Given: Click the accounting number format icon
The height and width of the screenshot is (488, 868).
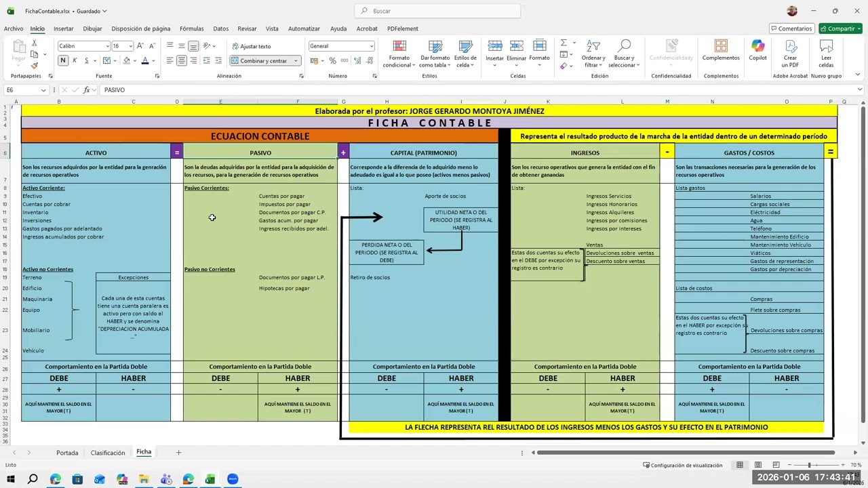Looking at the screenshot, I should coord(314,60).
